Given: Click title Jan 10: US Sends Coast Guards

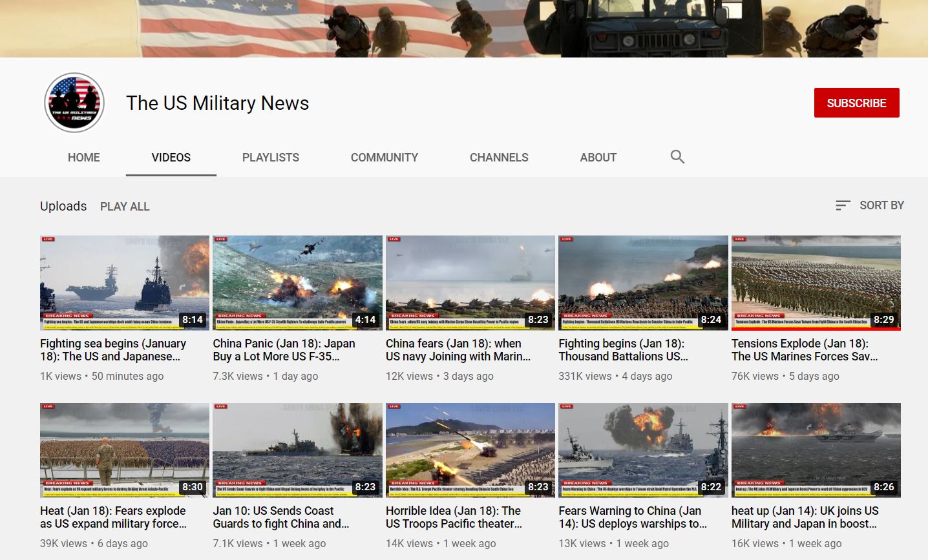Looking at the screenshot, I should [x=281, y=517].
